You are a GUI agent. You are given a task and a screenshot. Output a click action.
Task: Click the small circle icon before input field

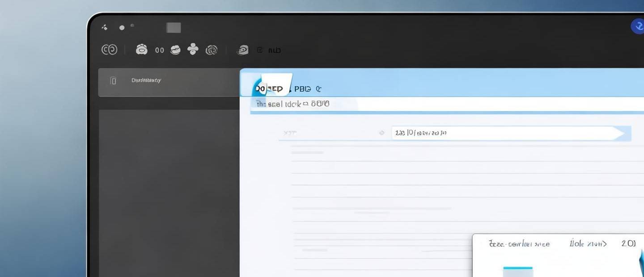click(x=381, y=133)
